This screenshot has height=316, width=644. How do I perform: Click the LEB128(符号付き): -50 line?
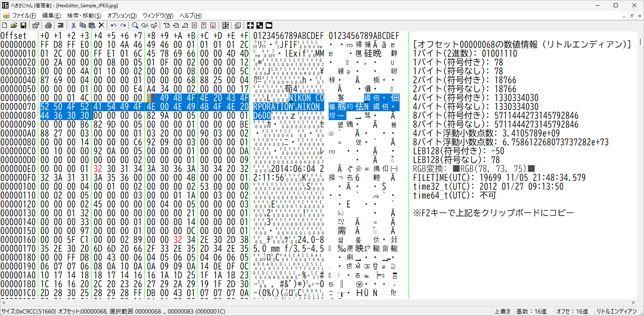point(459,151)
